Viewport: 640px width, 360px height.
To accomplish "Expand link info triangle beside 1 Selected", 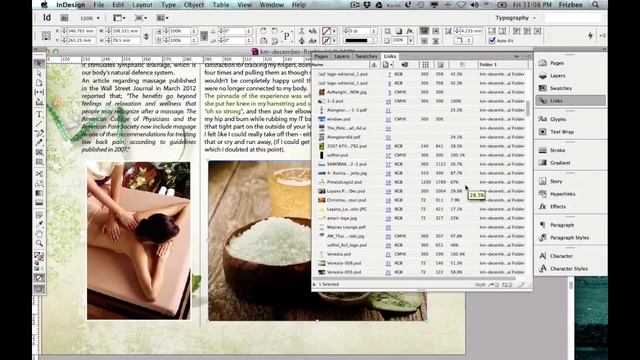I will coord(314,284).
